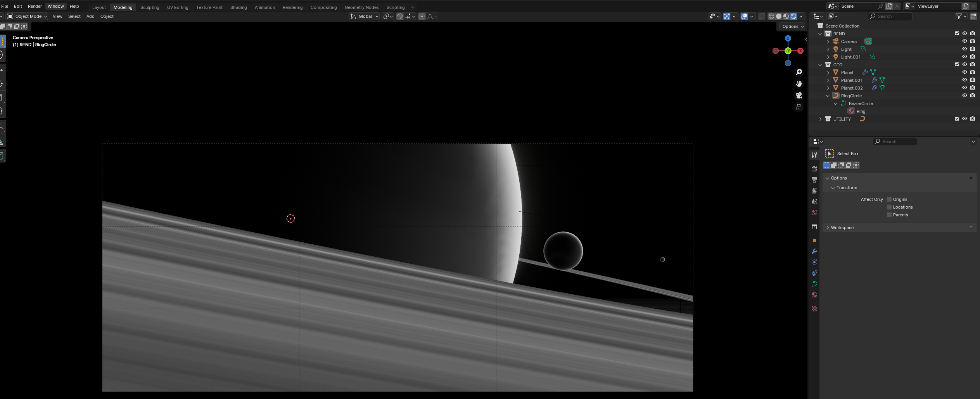Enable the Affect Only Parents checkbox
Screen dimensions: 980x399
pos(889,215)
